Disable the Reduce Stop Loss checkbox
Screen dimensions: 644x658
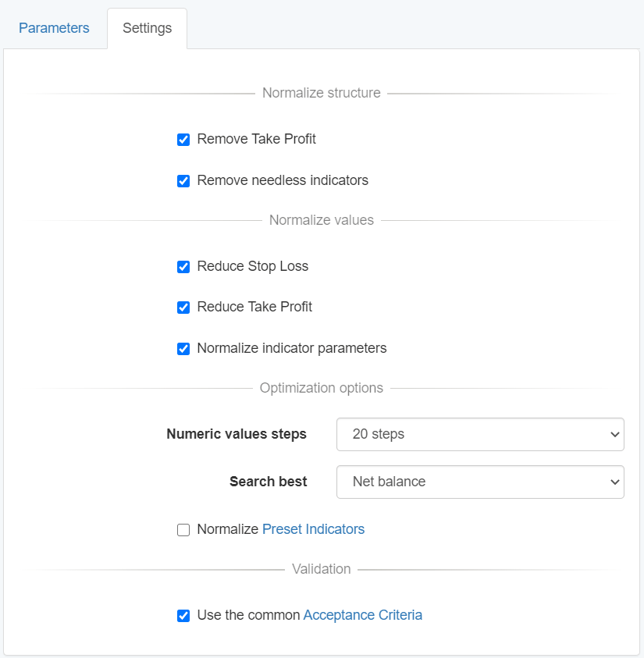[183, 267]
